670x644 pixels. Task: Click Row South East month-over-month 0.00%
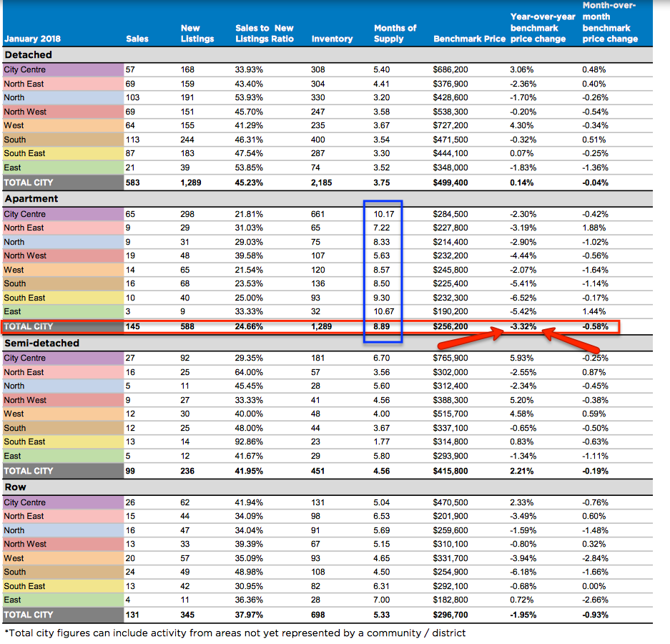pos(594,586)
